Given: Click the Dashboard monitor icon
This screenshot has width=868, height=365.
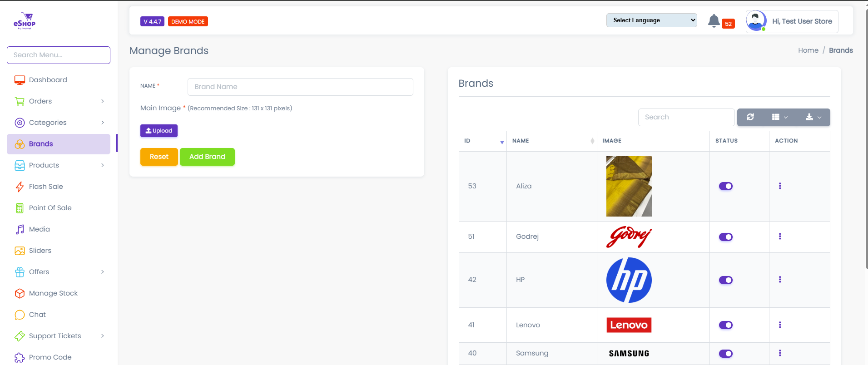Looking at the screenshot, I should click(20, 80).
